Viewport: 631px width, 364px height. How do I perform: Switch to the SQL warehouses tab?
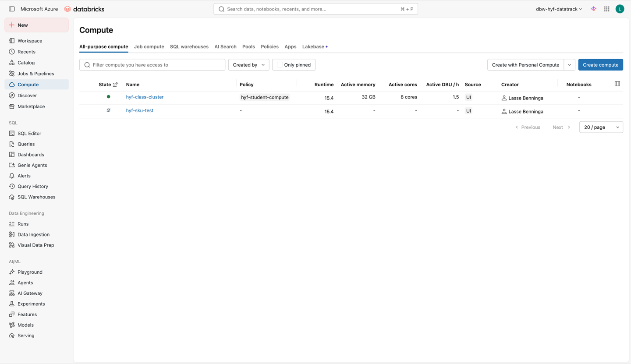(189, 46)
